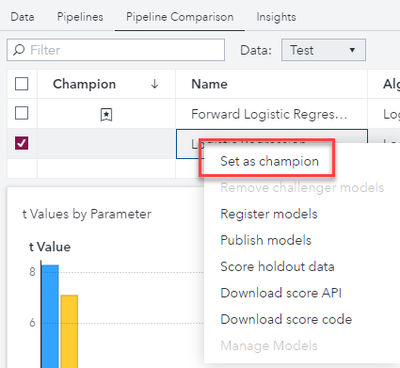Click the magnifier icon in Filter box

click(19, 50)
